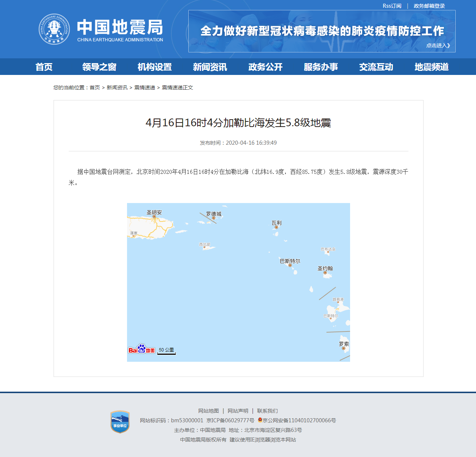
Task: Open the 京ICP备06029777号 link
Action: (x=230, y=420)
